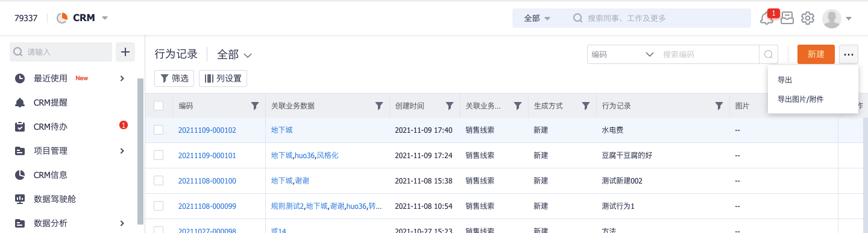Check the row 20211108-000100 checkbox
868x233 pixels.
159,180
